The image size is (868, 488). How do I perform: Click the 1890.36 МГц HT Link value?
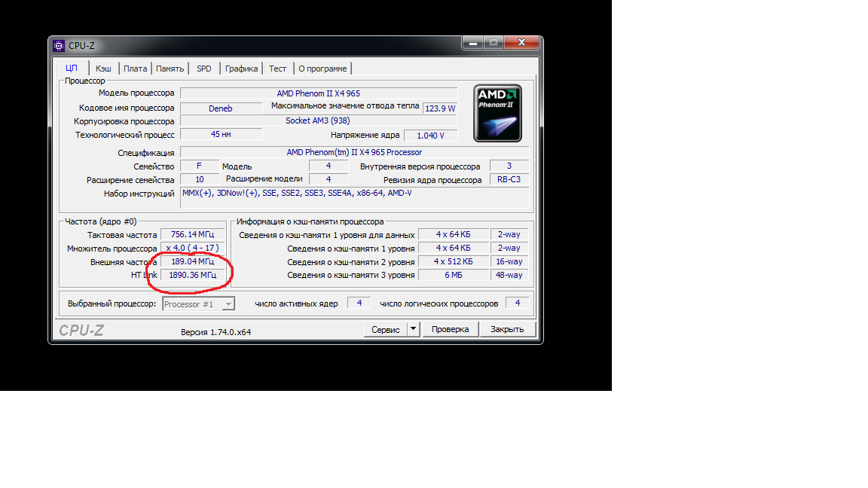pos(193,275)
